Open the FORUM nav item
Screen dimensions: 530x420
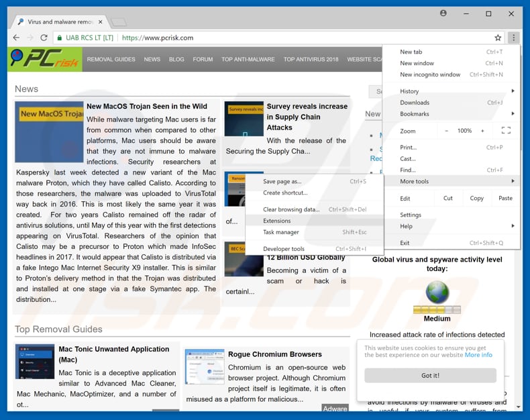203,59
